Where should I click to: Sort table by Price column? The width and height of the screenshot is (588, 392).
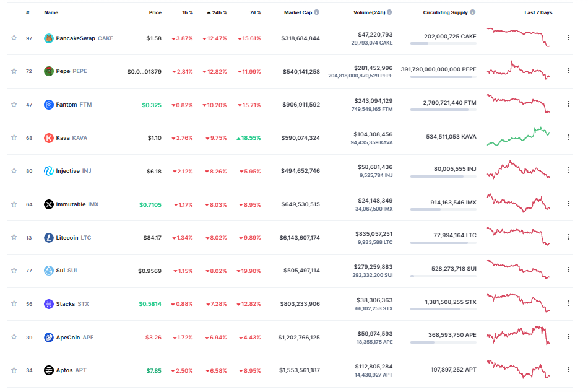(155, 12)
